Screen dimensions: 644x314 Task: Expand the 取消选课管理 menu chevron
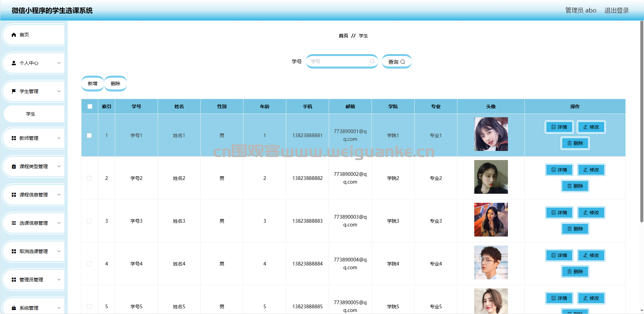[x=59, y=251]
